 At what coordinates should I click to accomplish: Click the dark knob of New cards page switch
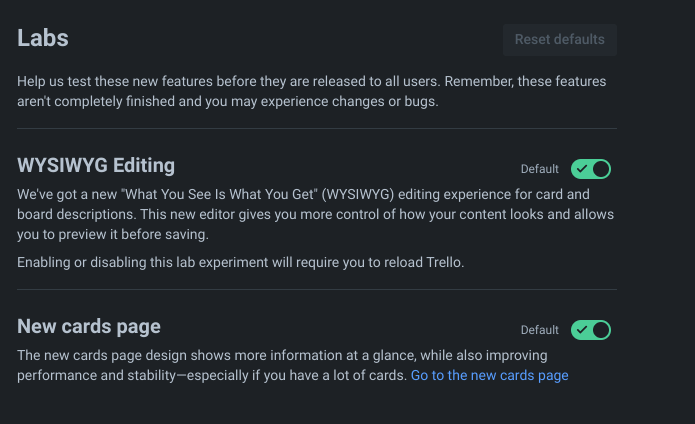point(600,329)
